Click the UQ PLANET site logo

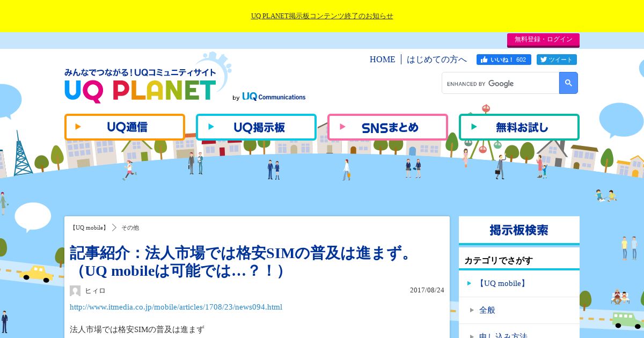click(141, 86)
